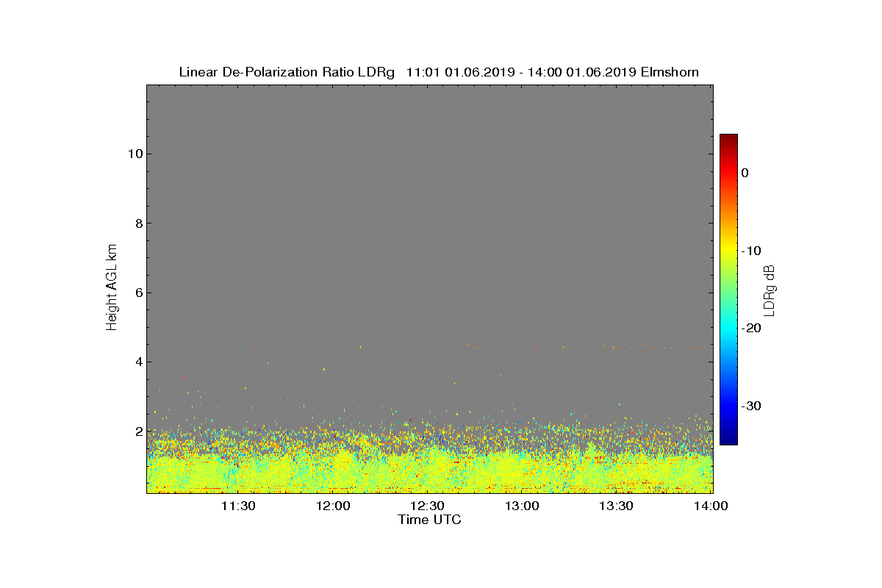Click the -30 colorbar label
Viewport: 882px width, 588px height.
tap(750, 406)
